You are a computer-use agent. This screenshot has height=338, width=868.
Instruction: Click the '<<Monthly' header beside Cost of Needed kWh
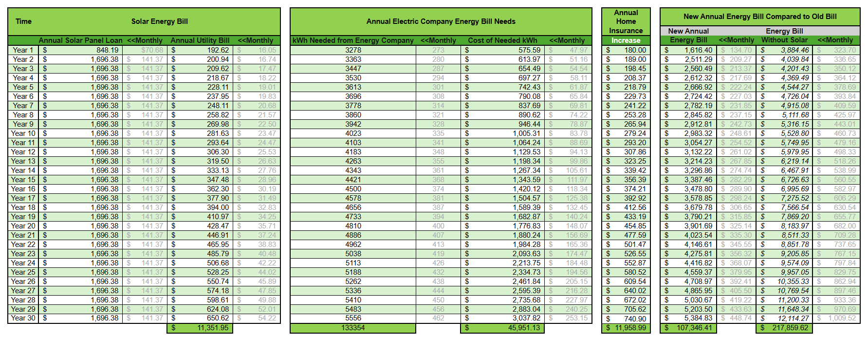(567, 40)
